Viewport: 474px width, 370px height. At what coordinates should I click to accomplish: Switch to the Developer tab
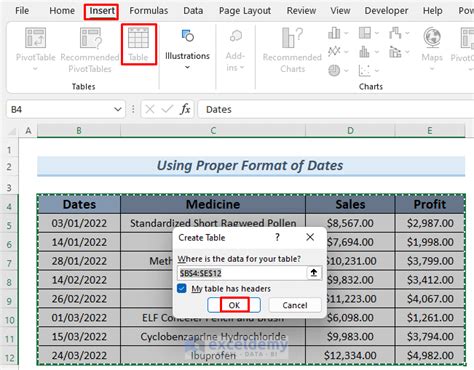[386, 11]
